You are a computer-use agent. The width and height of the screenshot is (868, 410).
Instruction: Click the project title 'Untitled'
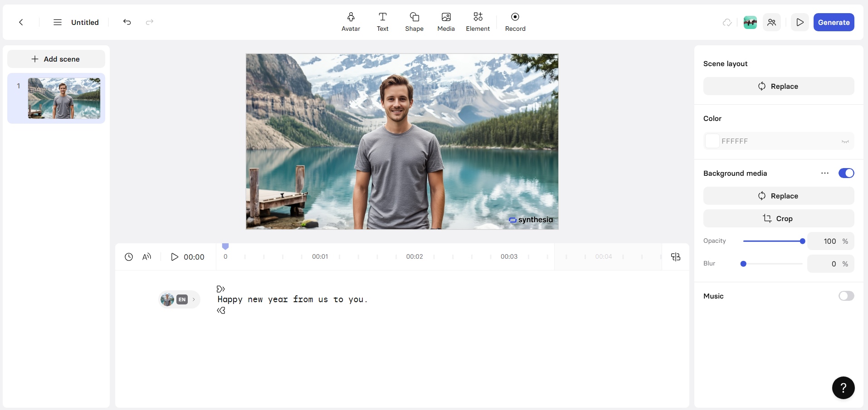(x=85, y=22)
